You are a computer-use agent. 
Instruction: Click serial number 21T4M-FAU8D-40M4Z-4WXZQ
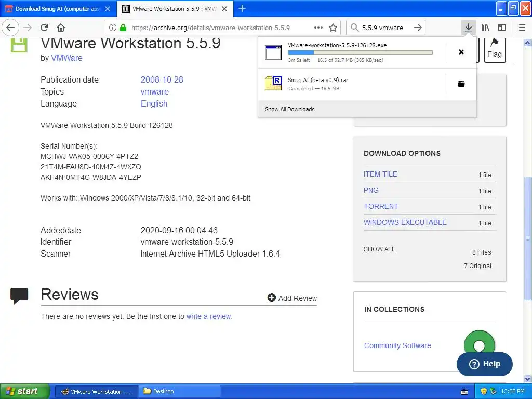[90, 167]
